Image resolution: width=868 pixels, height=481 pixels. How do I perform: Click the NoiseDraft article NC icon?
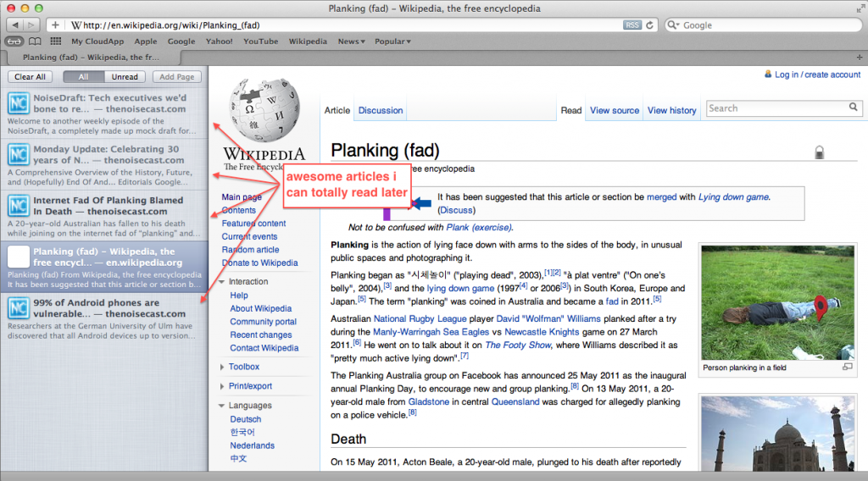(19, 103)
